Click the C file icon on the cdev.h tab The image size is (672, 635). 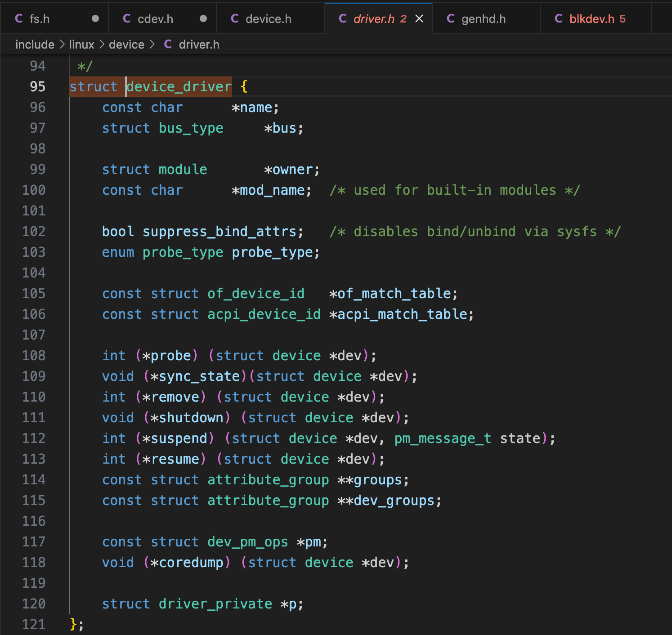[127, 18]
